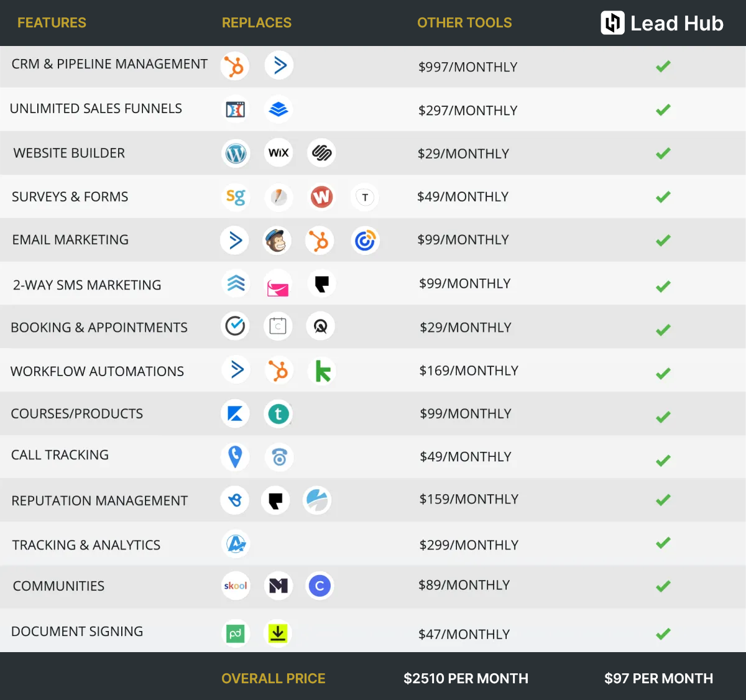
Task: Click the blue telephone icon in Call Tracking row
Action: point(279,458)
